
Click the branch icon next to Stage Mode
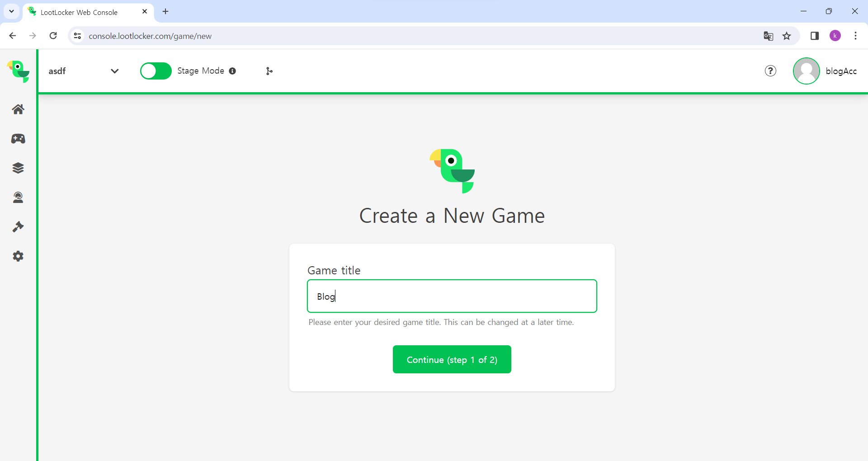269,71
